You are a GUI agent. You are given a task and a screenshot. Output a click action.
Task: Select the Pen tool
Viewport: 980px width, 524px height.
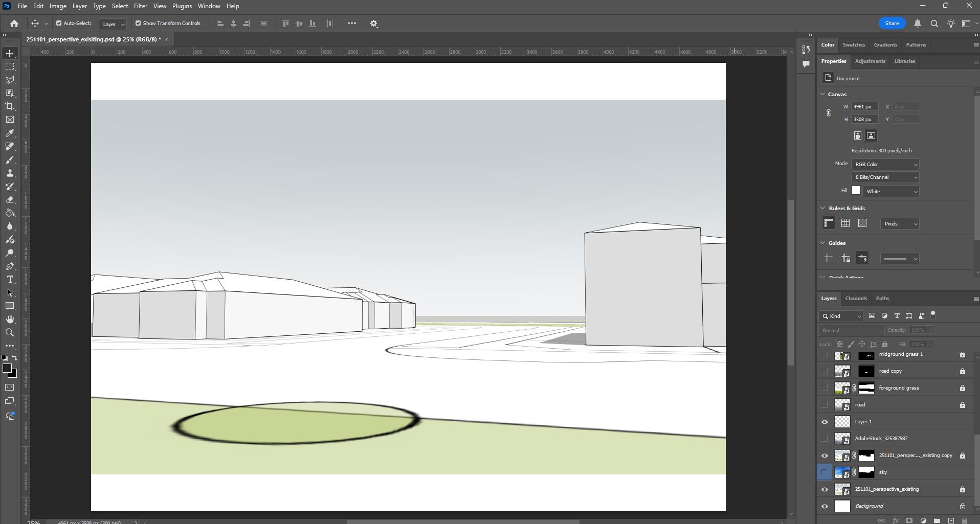click(x=10, y=266)
